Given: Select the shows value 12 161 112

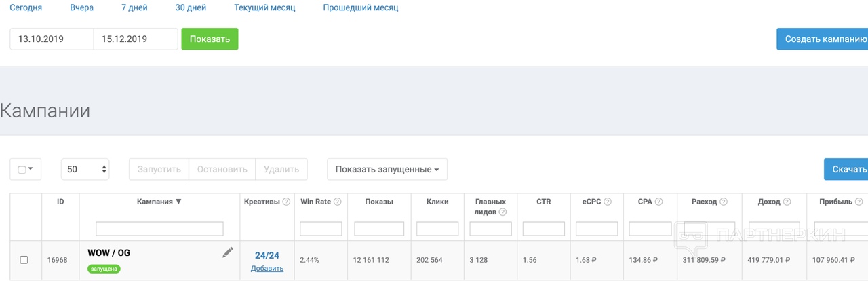Looking at the screenshot, I should tap(371, 260).
